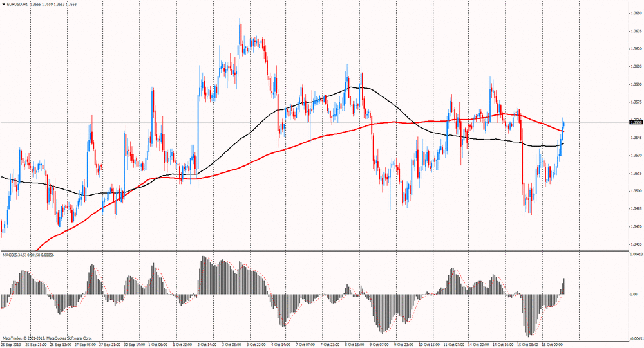Click the 1.3575 price scale label
Screen dimensions: 644x348
point(636,102)
